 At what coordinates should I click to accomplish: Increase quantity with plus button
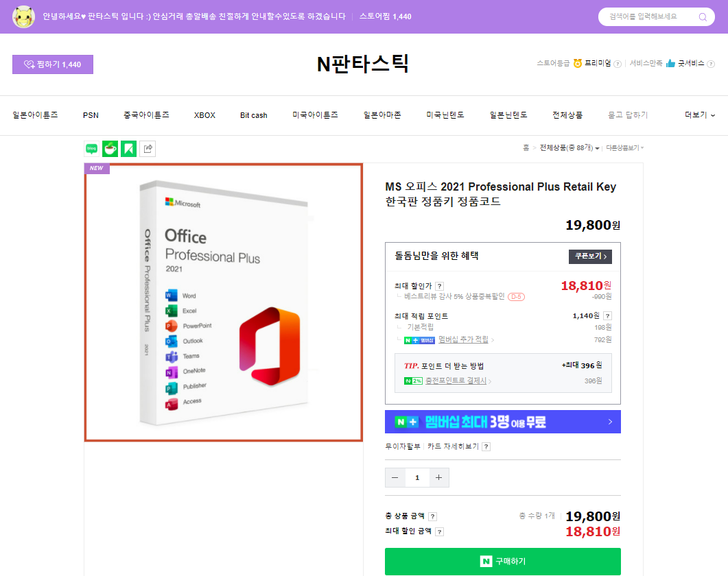[x=438, y=478]
